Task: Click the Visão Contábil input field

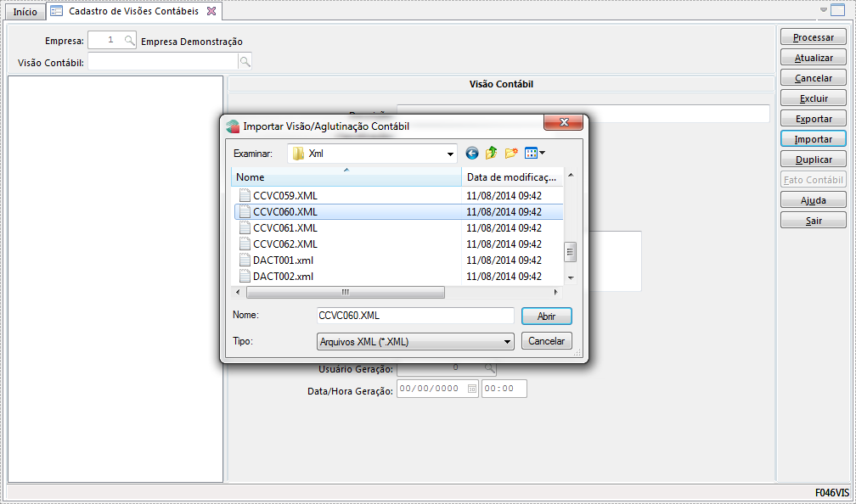Action: pos(163,62)
